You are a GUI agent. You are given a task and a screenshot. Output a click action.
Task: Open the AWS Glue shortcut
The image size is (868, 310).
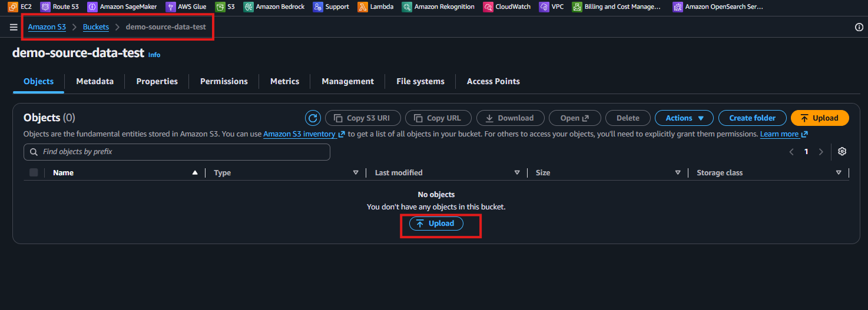click(186, 7)
